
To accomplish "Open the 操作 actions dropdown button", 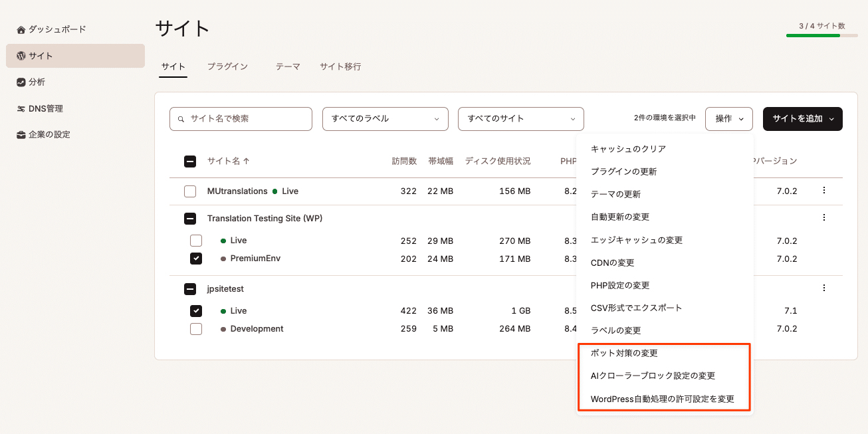I will (729, 118).
